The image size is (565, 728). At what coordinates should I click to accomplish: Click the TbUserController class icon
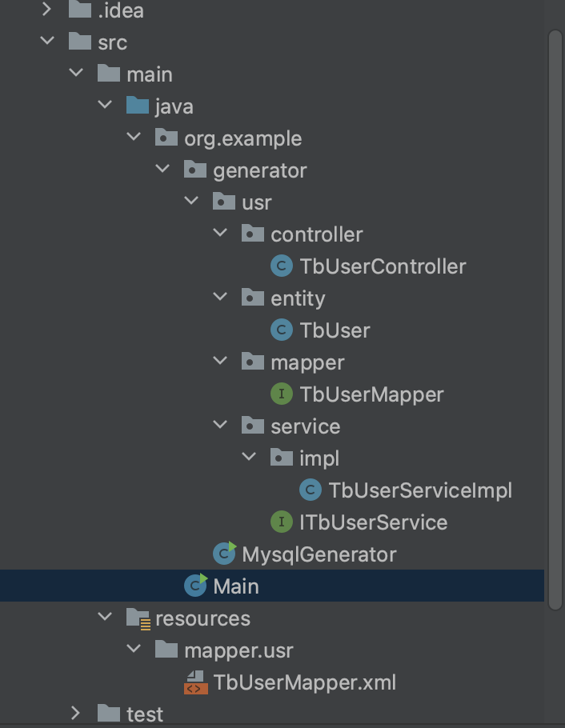point(282,266)
